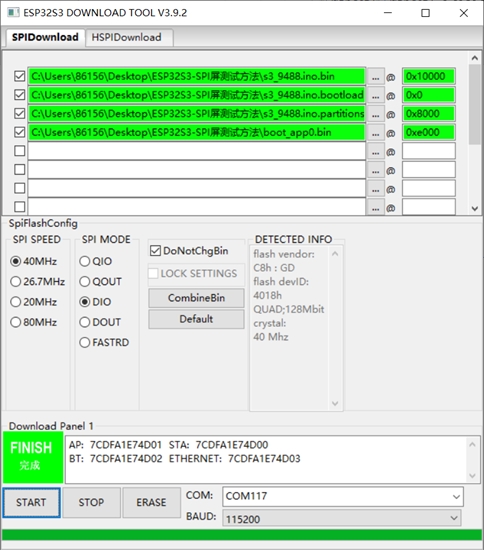This screenshot has height=550, width=484.
Task: Click the MAC address log scroll down arrow
Action: (x=472, y=476)
